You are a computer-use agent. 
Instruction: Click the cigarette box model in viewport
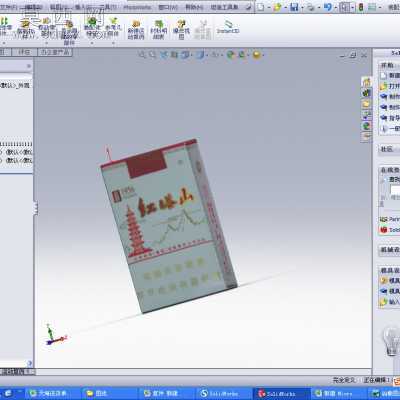pyautogui.click(x=168, y=227)
